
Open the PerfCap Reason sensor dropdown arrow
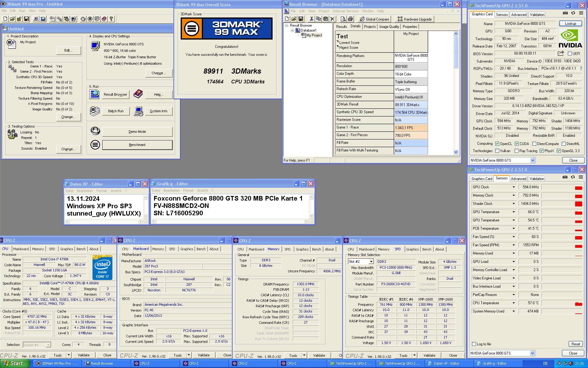(514, 295)
